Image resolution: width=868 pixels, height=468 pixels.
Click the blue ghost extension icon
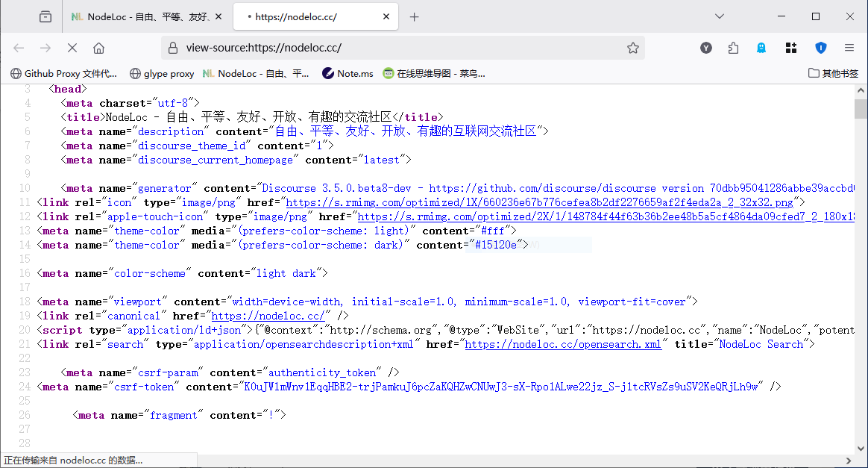(x=761, y=49)
